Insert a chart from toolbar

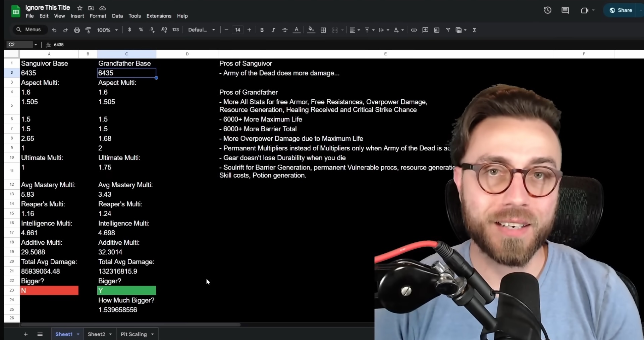(x=437, y=30)
